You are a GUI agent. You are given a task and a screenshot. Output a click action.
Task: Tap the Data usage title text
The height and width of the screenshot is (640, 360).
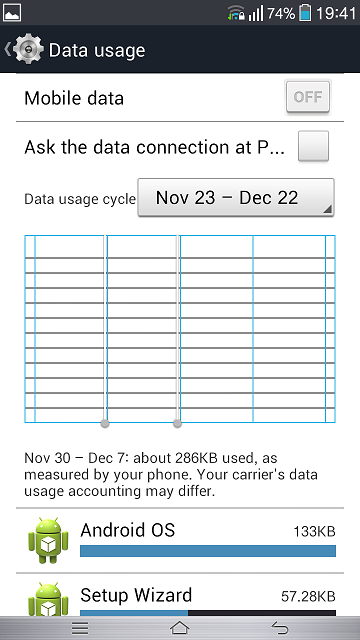[97, 50]
